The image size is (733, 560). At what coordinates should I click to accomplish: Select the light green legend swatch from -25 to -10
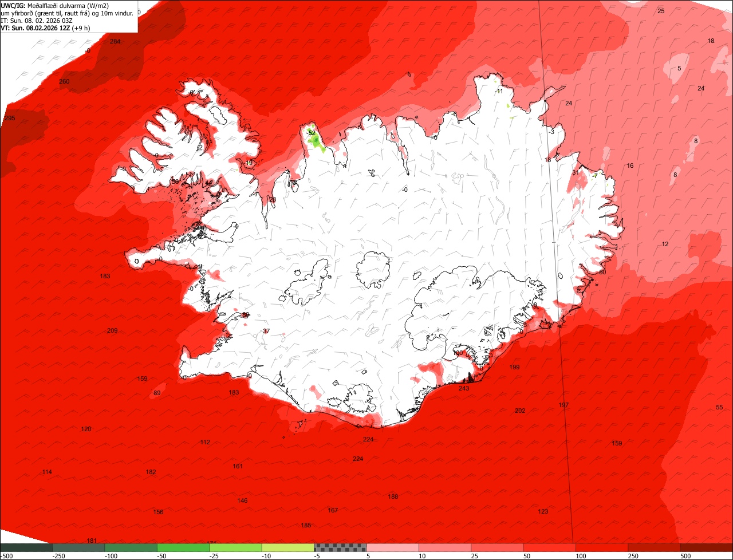235,547
